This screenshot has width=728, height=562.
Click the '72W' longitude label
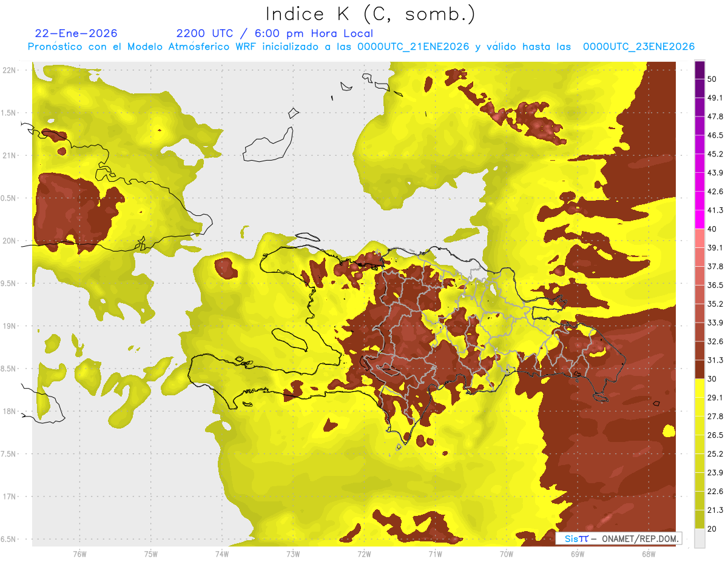point(364,554)
